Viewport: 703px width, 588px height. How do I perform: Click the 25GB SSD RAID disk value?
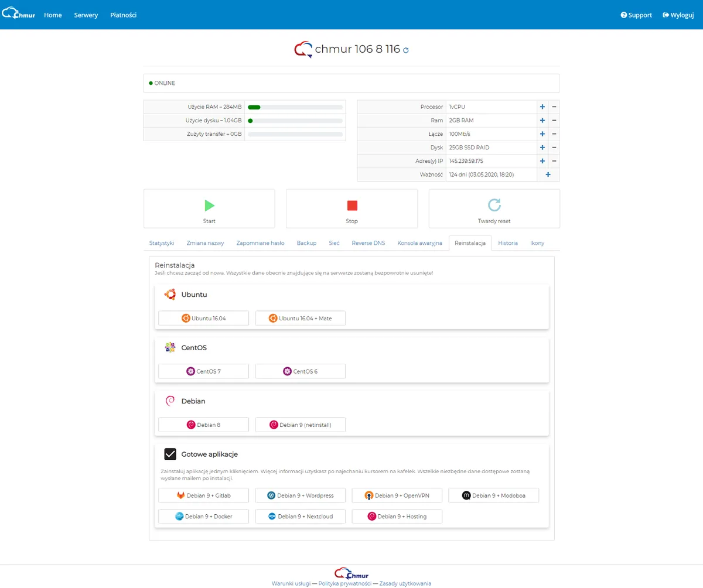click(469, 148)
